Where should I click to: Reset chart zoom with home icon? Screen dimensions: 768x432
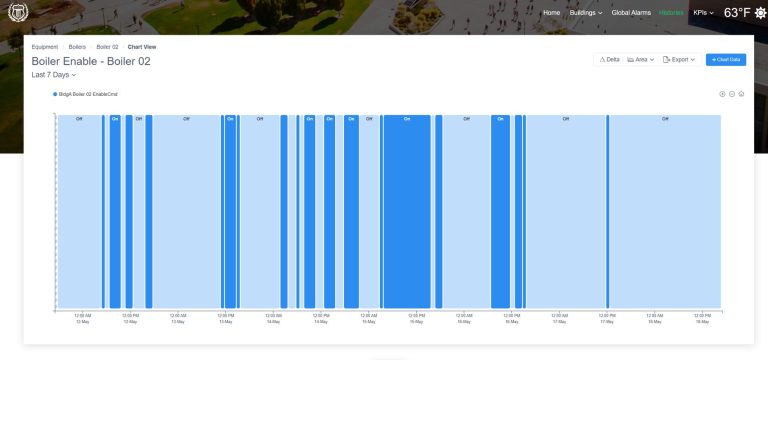(741, 94)
